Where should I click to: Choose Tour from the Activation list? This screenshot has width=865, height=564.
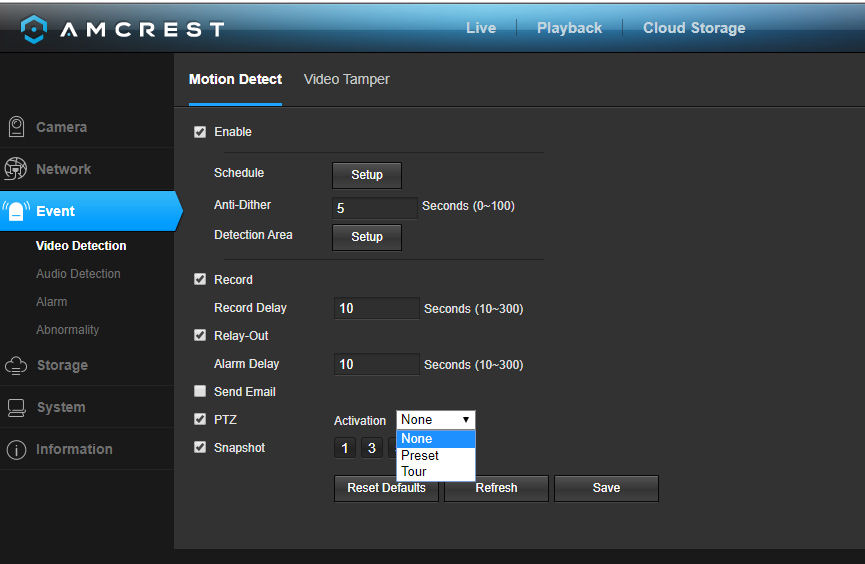coord(435,471)
